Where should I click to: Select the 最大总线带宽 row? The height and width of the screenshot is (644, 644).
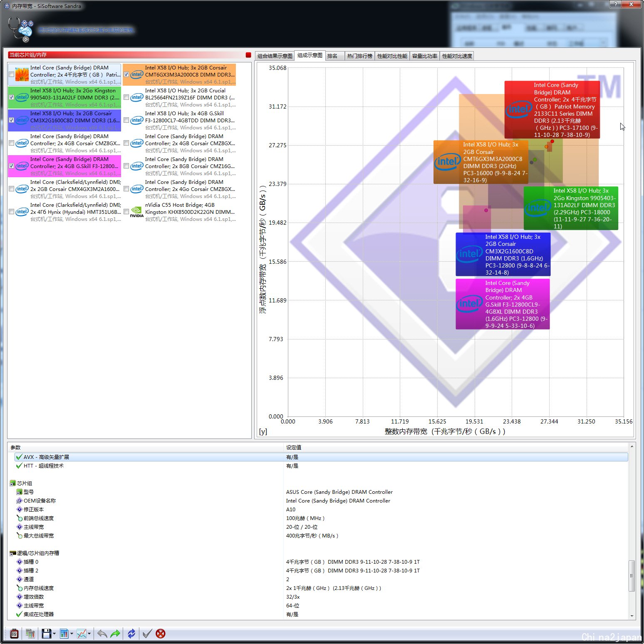(321, 535)
